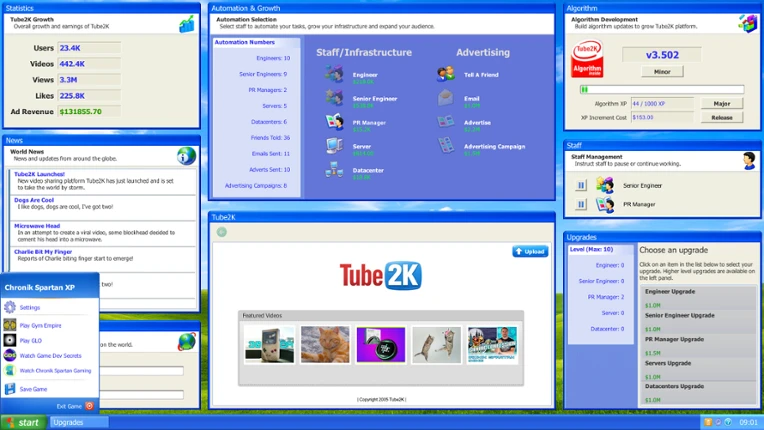Click the Microwave Head news headline
Image resolution: width=764 pixels, height=430 pixels.
pos(37,226)
